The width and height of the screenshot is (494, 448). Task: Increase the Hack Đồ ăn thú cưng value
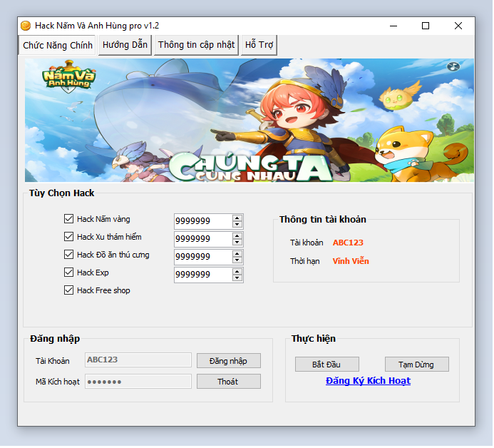click(237, 253)
